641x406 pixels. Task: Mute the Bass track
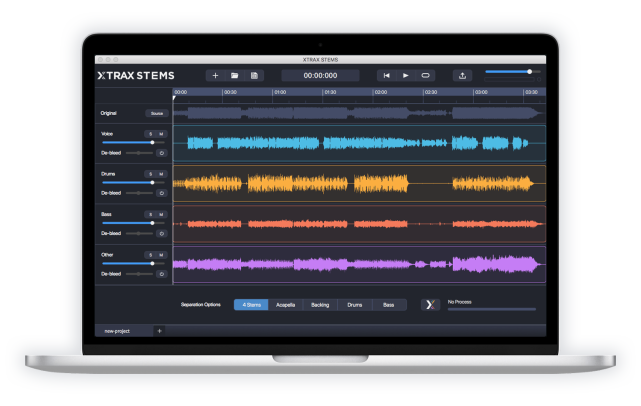(x=161, y=215)
